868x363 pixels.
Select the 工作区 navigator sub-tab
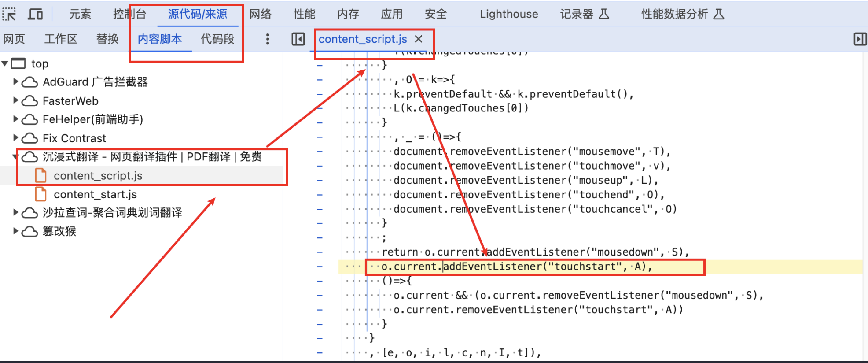coord(61,39)
